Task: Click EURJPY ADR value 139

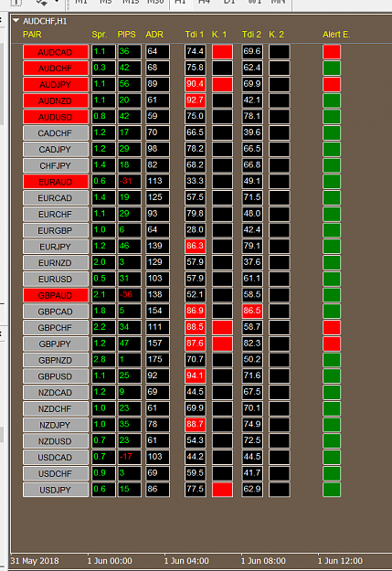Action: 157,246
